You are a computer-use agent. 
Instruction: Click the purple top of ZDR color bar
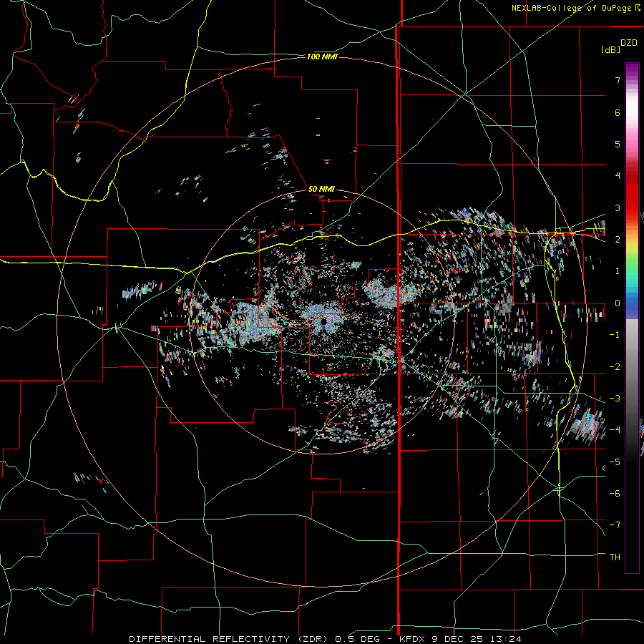[x=632, y=70]
